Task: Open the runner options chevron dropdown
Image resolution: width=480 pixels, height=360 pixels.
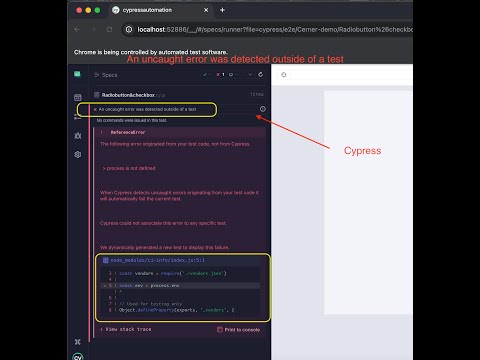Action: click(250, 75)
